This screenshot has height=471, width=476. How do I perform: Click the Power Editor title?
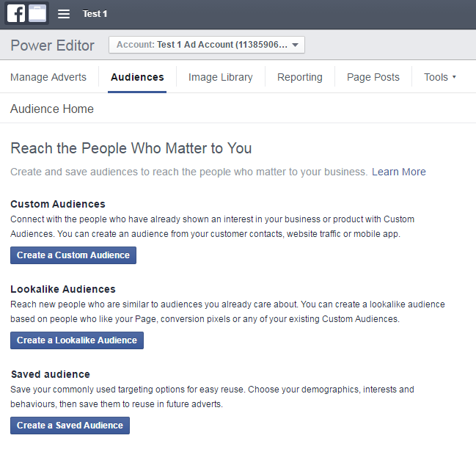click(52, 45)
